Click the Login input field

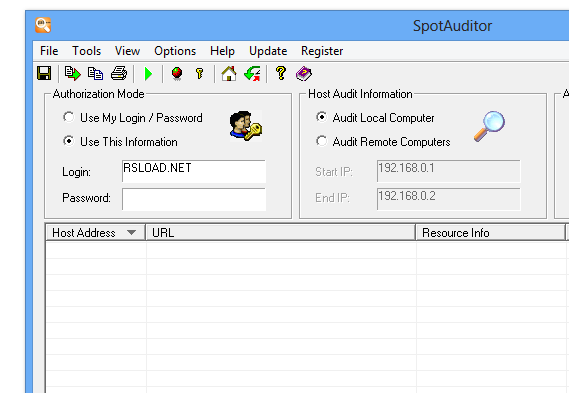pyautogui.click(x=194, y=171)
